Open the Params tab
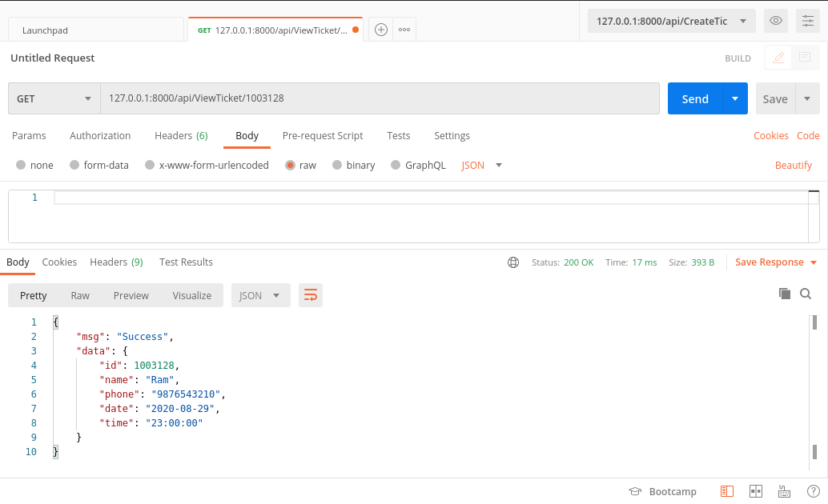This screenshot has height=504, width=828. coord(29,136)
